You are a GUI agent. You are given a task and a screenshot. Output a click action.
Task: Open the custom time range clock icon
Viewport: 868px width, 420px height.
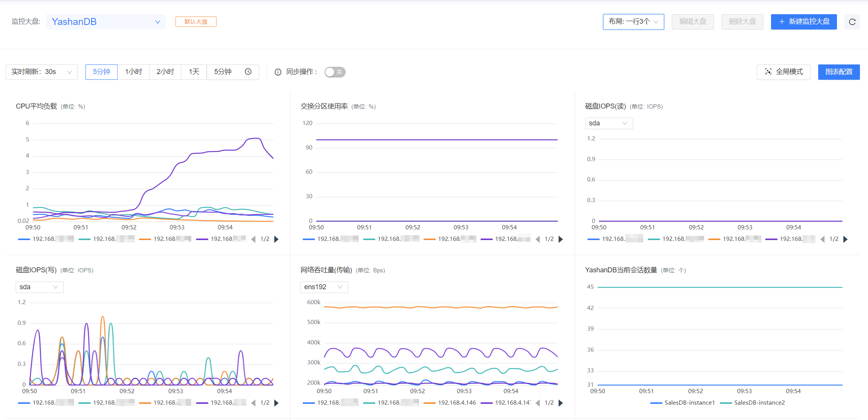click(x=248, y=72)
